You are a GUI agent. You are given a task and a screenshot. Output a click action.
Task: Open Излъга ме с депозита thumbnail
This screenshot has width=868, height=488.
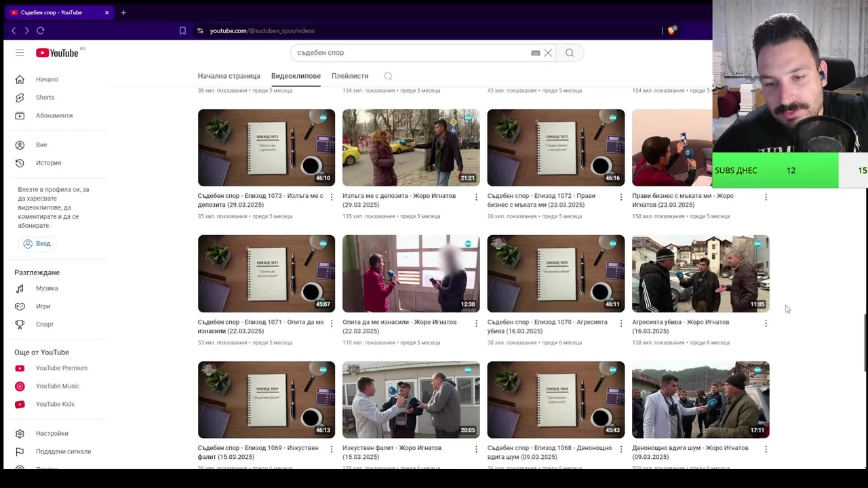411,148
